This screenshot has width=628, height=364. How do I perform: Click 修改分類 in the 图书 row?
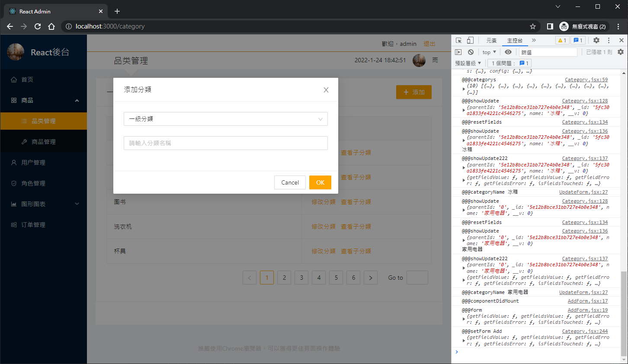(x=324, y=202)
